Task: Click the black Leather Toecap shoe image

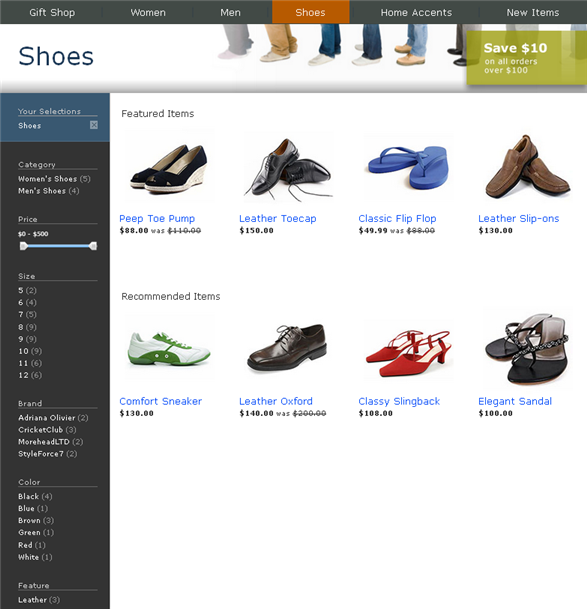Action: [x=288, y=168]
